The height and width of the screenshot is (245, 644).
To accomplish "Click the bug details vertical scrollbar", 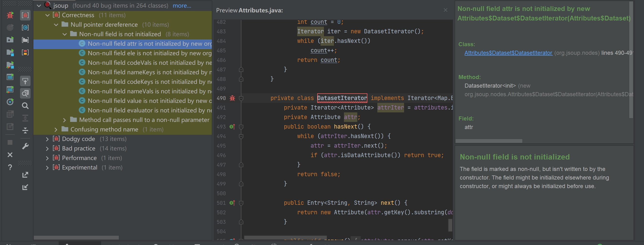I will (x=631, y=59).
